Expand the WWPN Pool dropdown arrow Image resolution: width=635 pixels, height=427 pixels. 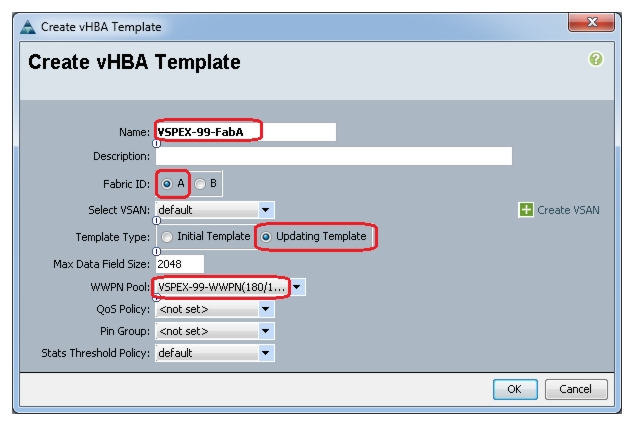(297, 287)
